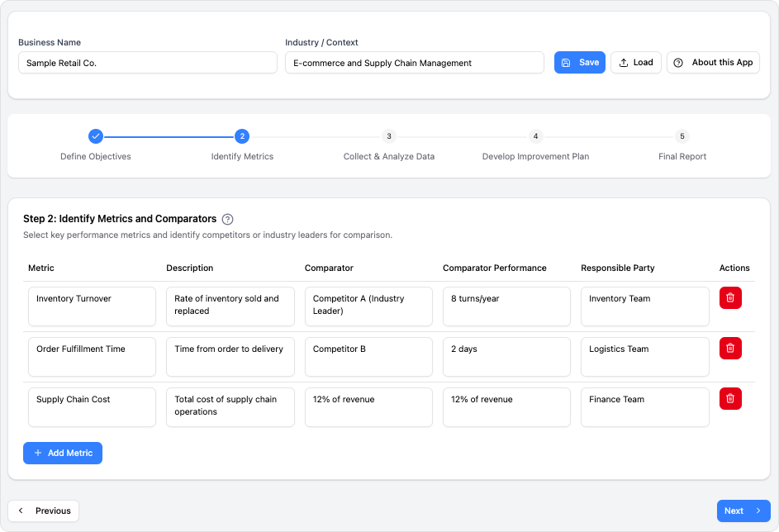This screenshot has width=779, height=532.
Task: Open step 5 Final Report
Action: click(x=682, y=136)
